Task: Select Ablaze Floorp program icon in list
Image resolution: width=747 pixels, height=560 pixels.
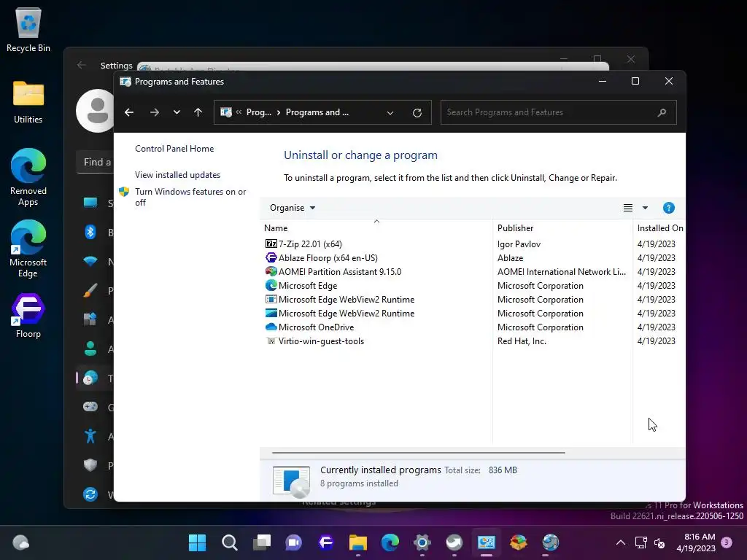Action: [271, 258]
